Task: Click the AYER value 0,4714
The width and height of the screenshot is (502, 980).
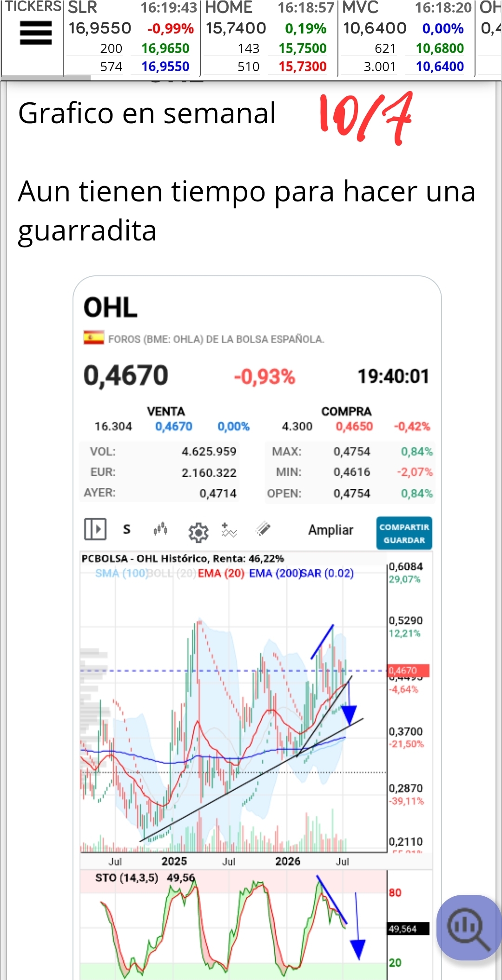Action: pyautogui.click(x=218, y=493)
